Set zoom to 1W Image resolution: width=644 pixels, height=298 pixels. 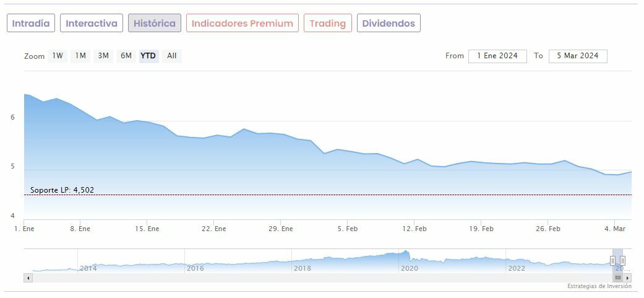[58, 56]
